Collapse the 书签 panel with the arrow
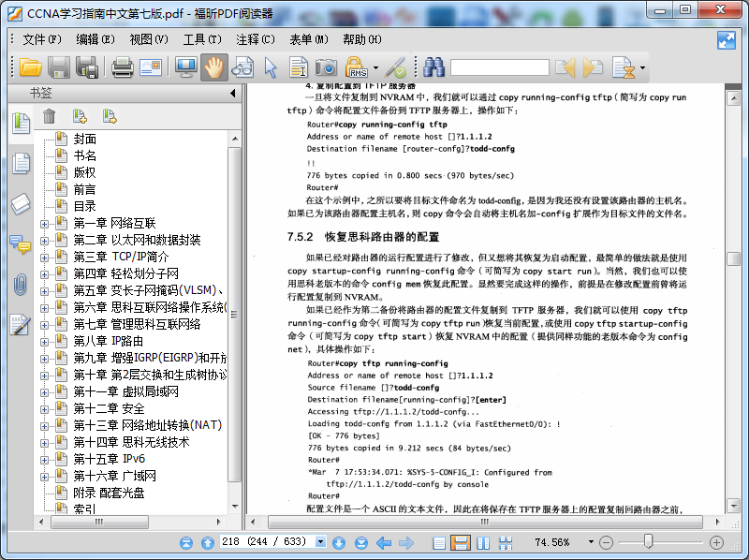 click(232, 93)
